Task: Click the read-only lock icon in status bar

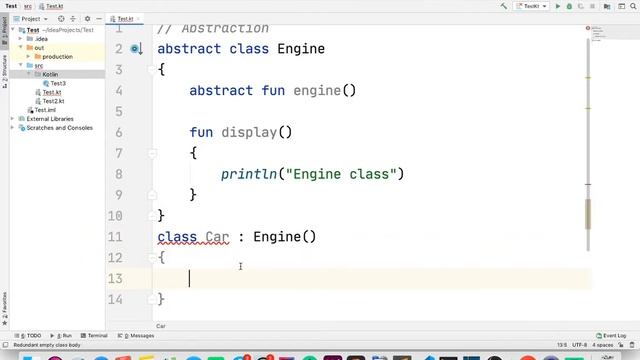Action: click(x=621, y=345)
